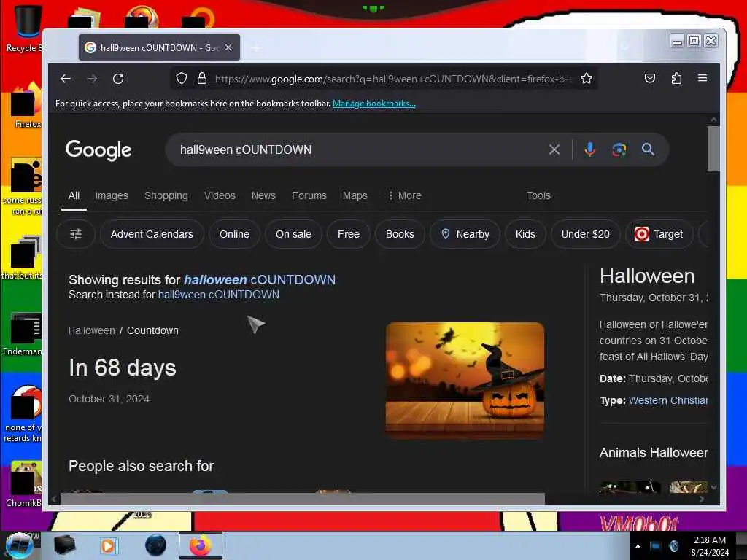Bookmark this page with the star icon
The image size is (747, 560).
pos(587,78)
